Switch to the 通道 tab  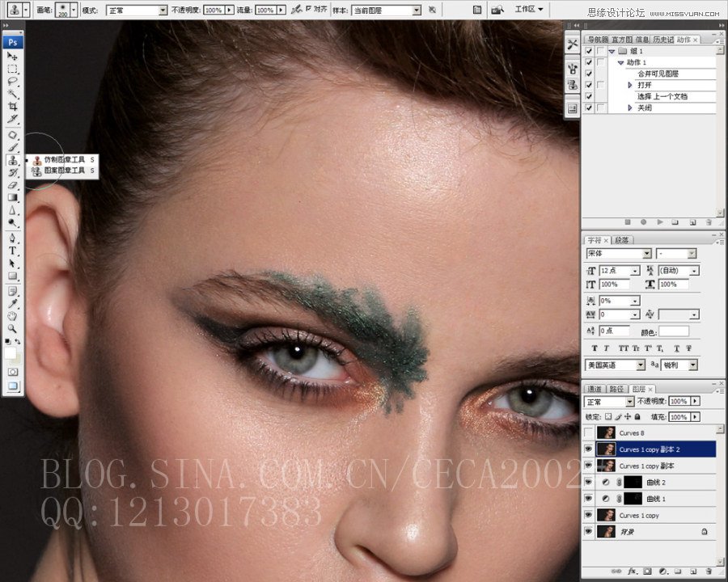[x=595, y=389]
